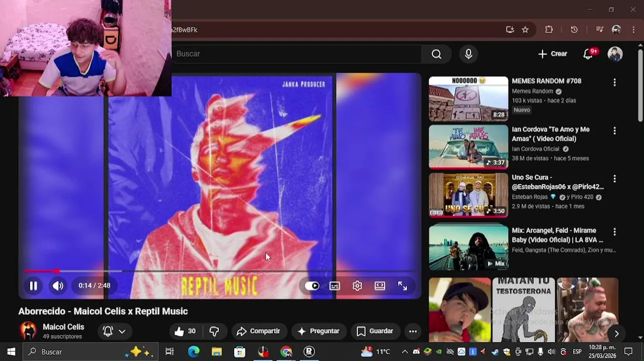Open the Maicol Celis channel avatar
644x361 pixels.
pos(28,331)
